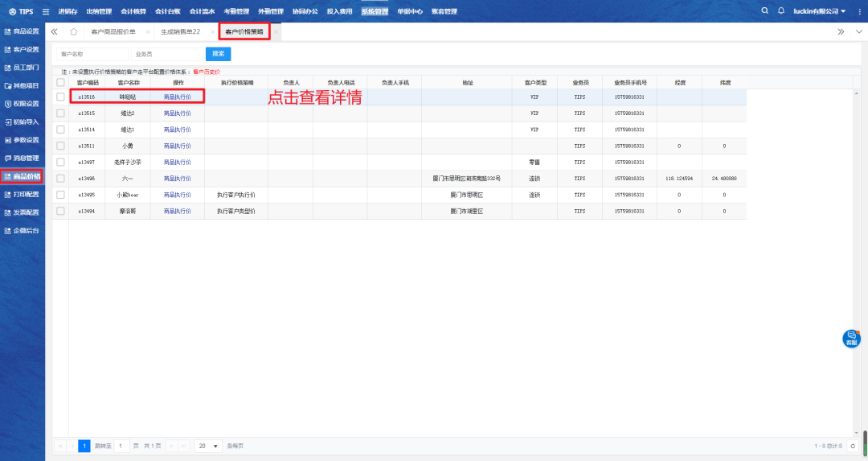Click the search magnifier icon in header

764,10
